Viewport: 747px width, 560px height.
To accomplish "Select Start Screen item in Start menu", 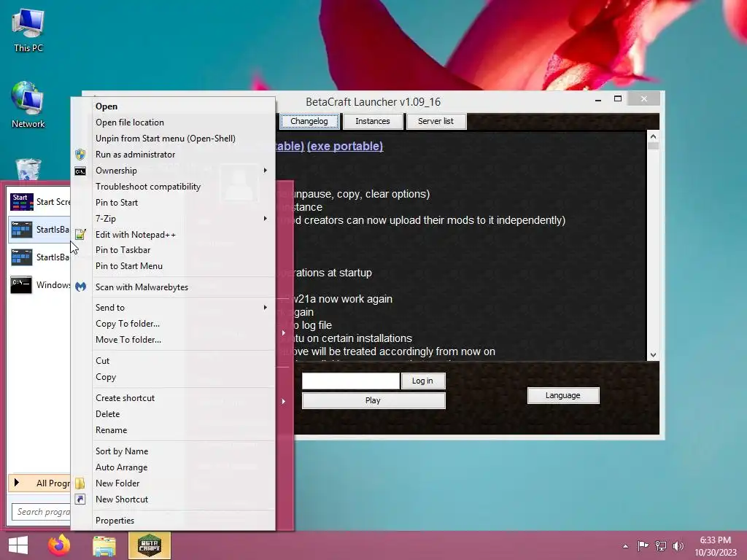I will coord(39,202).
